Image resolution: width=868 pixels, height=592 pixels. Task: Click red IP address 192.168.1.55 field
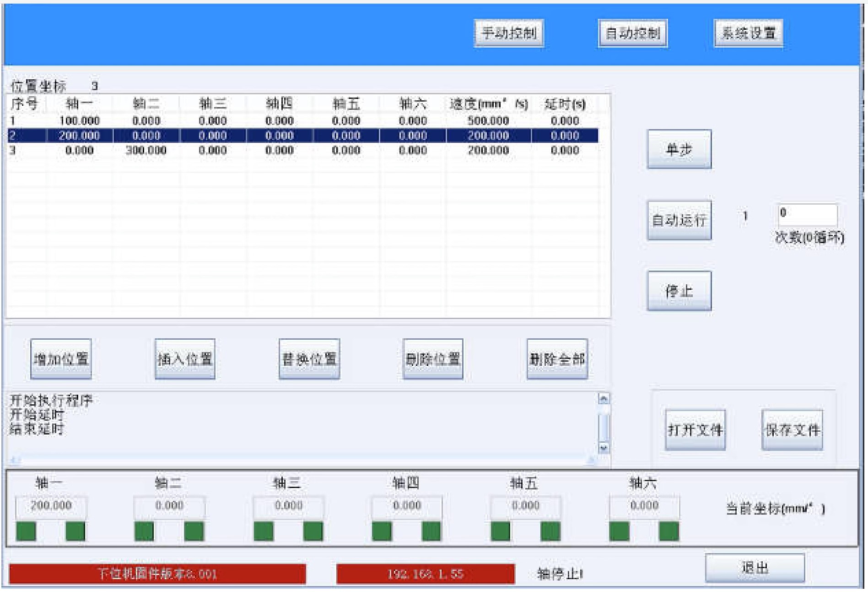[x=426, y=574]
